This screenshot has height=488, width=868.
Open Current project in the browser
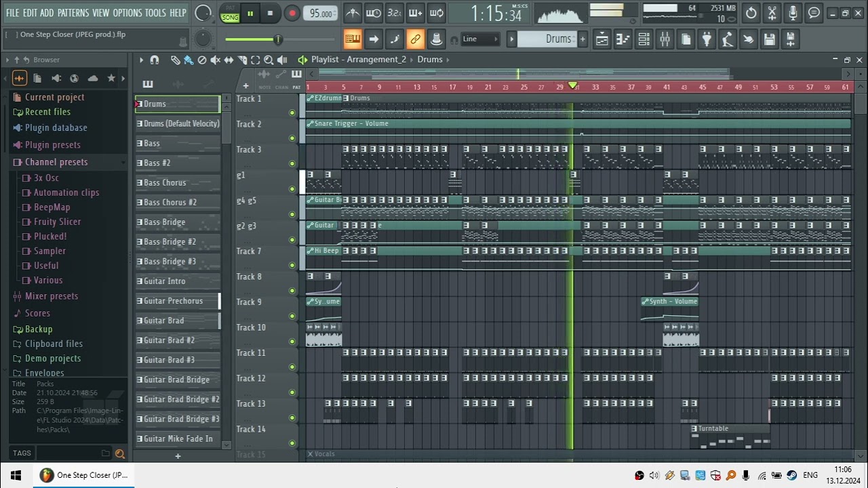(54, 97)
